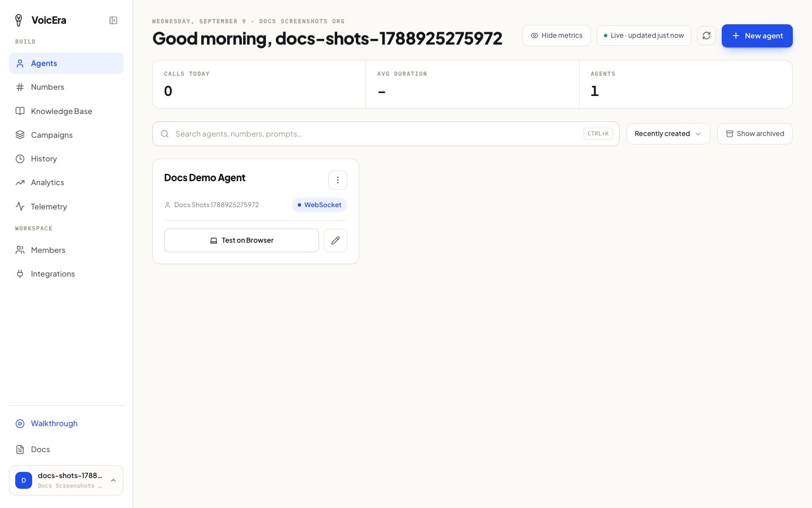
Task: Click the VoicEra logo
Action: tap(40, 20)
